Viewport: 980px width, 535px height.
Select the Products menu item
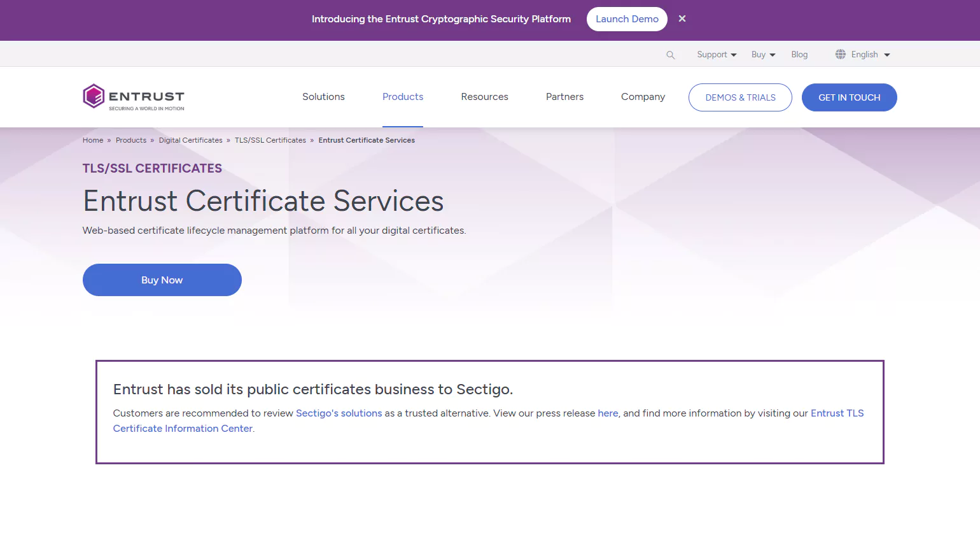point(403,97)
